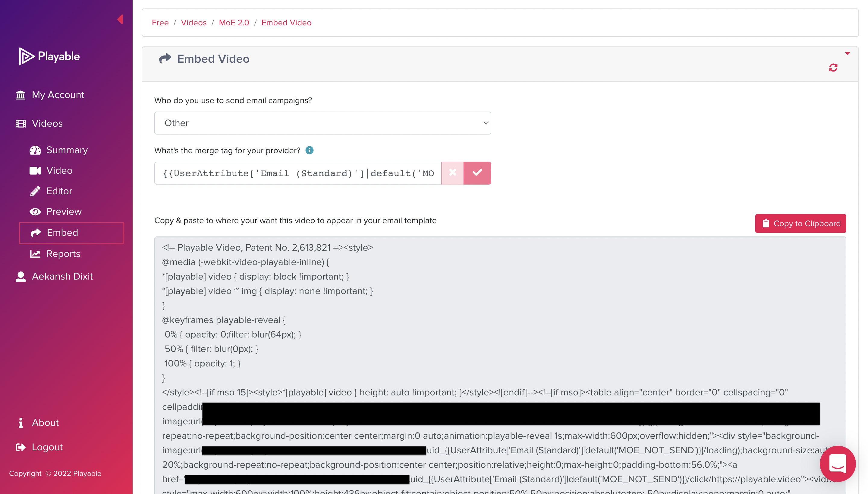868x494 pixels.
Task: Click the 'Copyright © 2022 Playable' footer text
Action: 55,473
